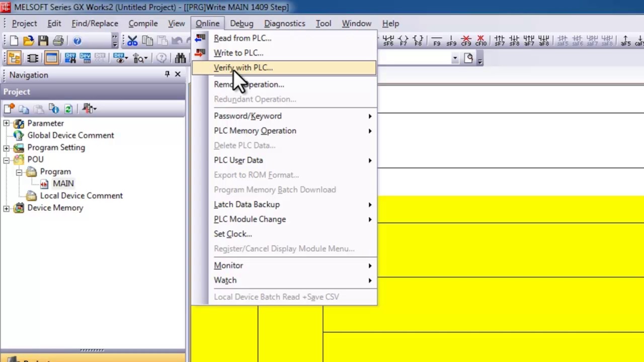Click the properties info icon in Project toolbar
The height and width of the screenshot is (362, 644).
coord(54,109)
